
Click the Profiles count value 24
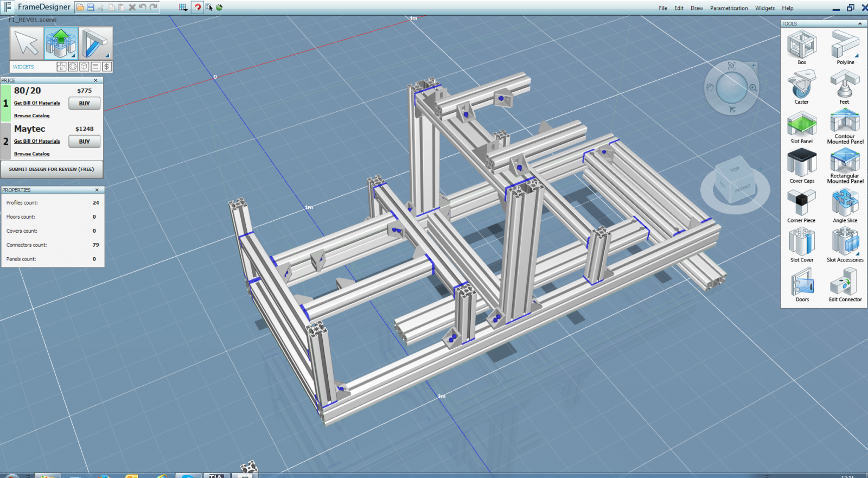tap(96, 203)
